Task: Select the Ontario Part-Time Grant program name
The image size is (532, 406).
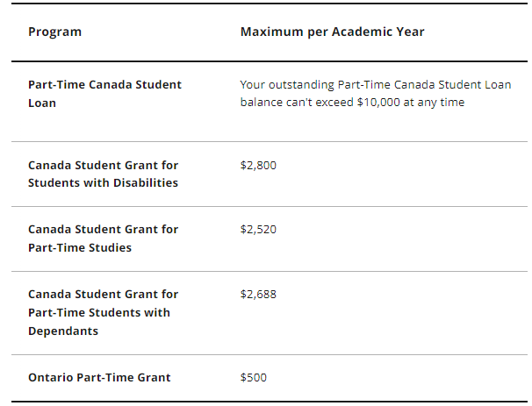Action: click(99, 377)
